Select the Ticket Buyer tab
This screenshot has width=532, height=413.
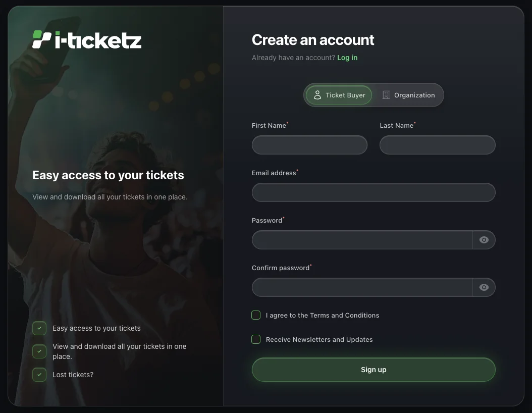[x=339, y=95]
